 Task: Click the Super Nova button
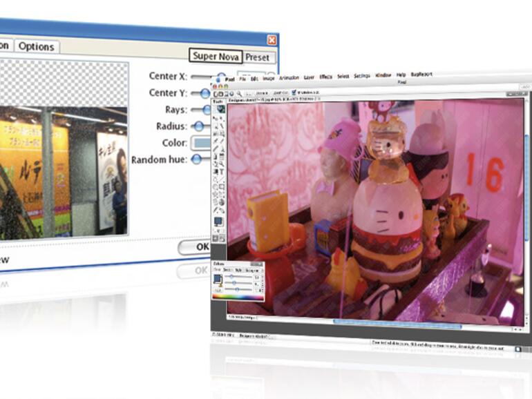point(216,56)
